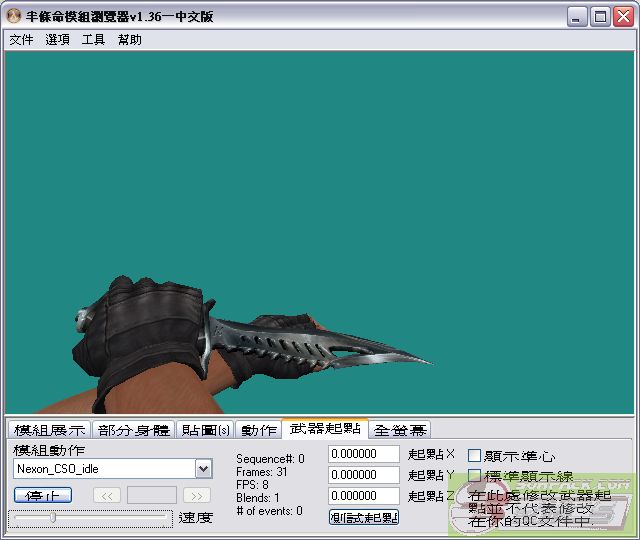Click the 測試起點 button
Screen dimensions: 640x540
(x=364, y=518)
